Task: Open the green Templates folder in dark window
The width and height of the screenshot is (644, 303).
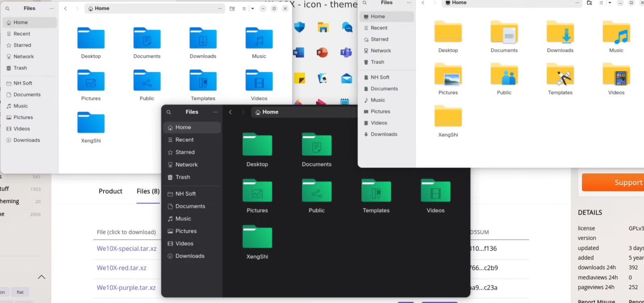Action: click(x=376, y=191)
